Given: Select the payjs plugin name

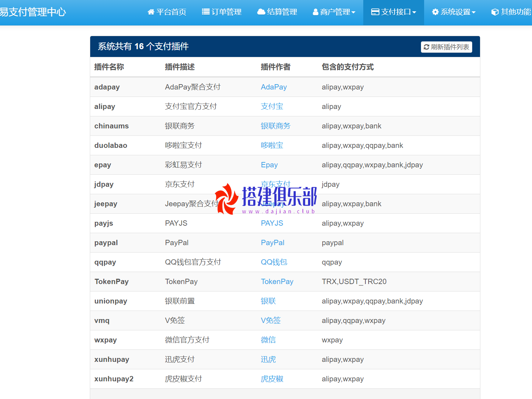Looking at the screenshot, I should (x=104, y=223).
